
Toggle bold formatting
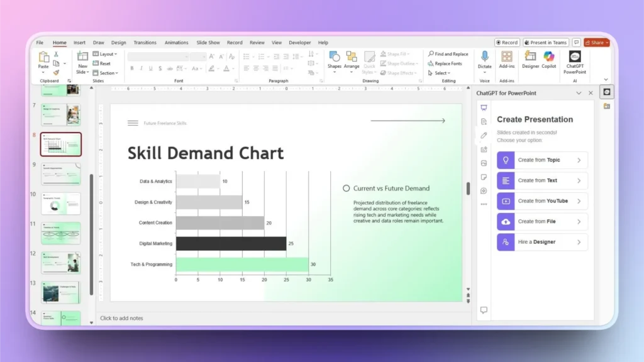[131, 68]
